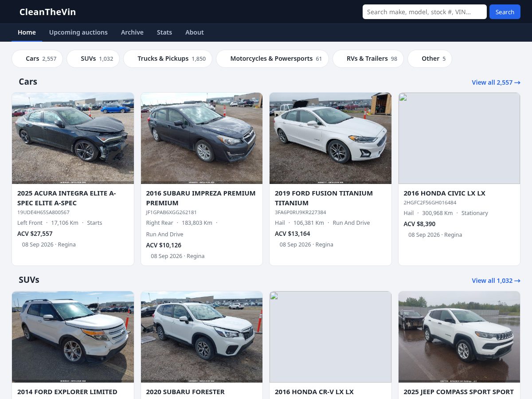Click the ACV $13,164 value
Image resolution: width=532 pixels, height=399 pixels.
(x=293, y=234)
